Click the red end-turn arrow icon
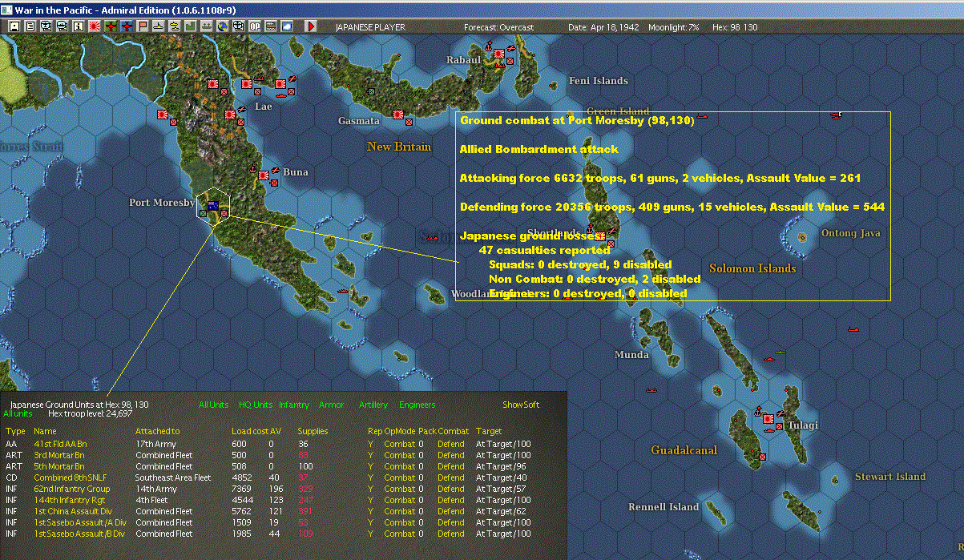The width and height of the screenshot is (964, 560). [x=310, y=26]
